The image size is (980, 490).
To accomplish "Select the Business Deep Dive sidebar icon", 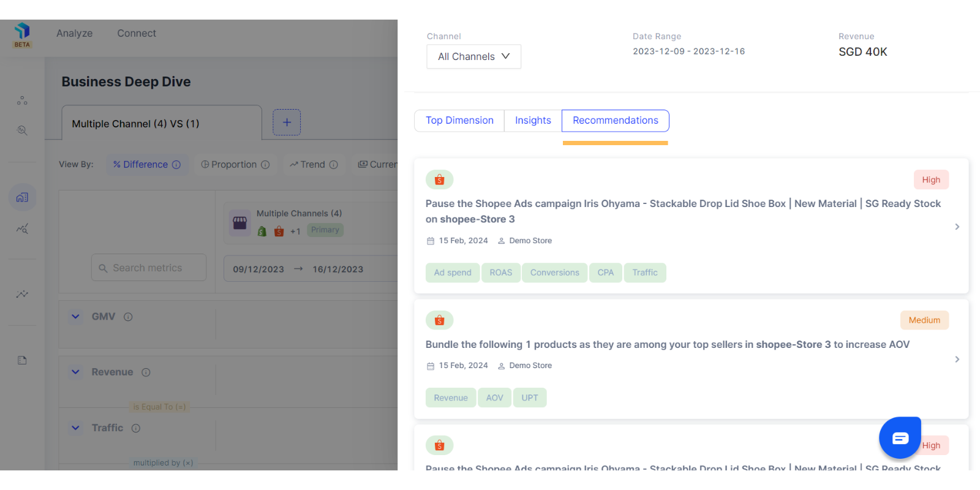I will (22, 197).
